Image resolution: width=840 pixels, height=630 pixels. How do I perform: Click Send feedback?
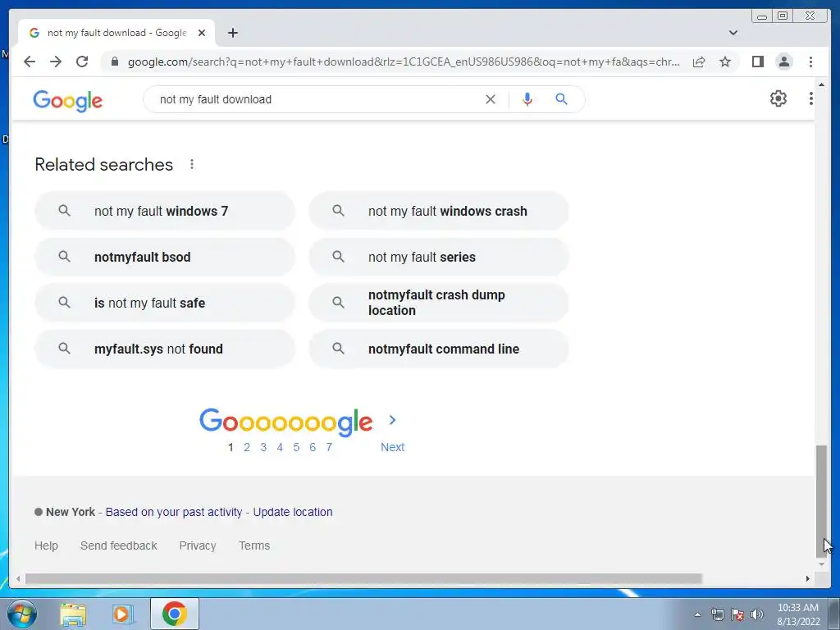coord(119,546)
